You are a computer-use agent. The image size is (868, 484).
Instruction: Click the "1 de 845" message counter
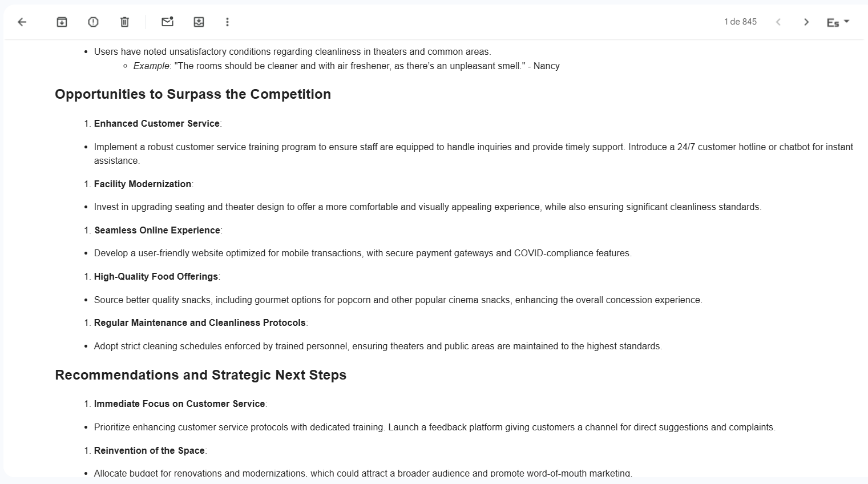pyautogui.click(x=740, y=22)
